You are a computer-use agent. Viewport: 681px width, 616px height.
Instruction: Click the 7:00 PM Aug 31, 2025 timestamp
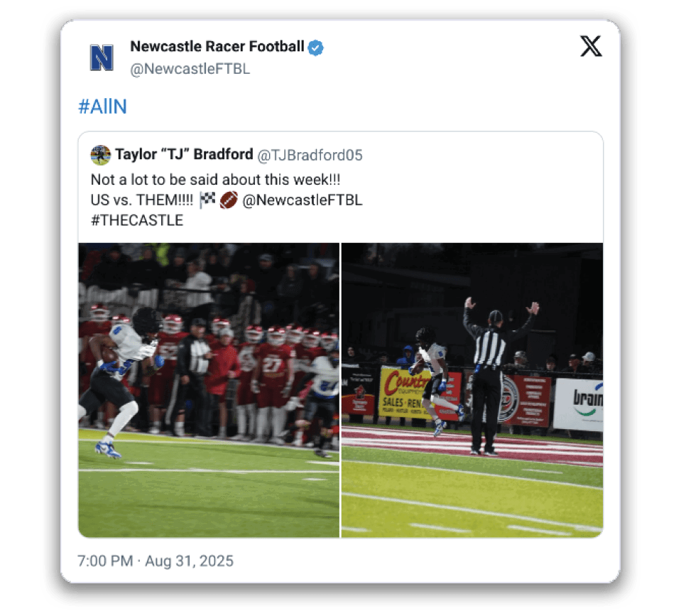pyautogui.click(x=156, y=561)
